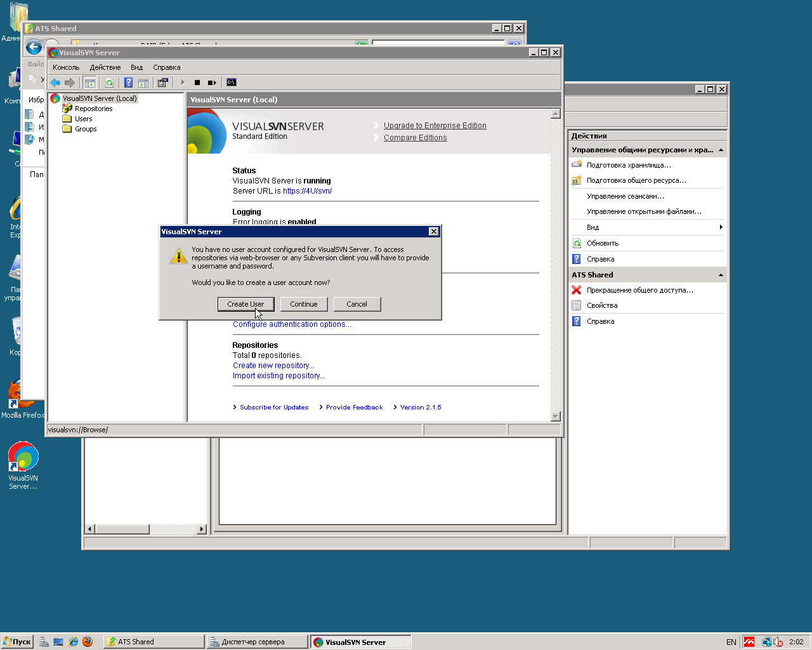Click the Continue button in the dialog

pyautogui.click(x=304, y=304)
